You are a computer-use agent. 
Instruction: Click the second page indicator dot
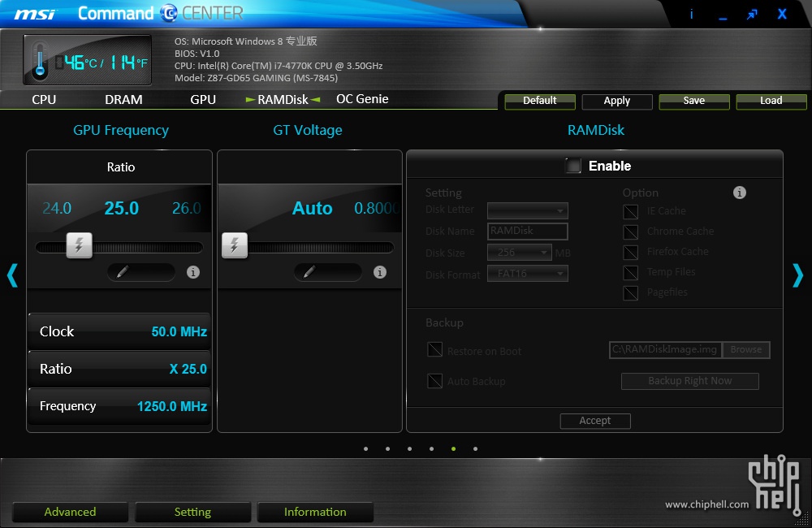(x=388, y=448)
